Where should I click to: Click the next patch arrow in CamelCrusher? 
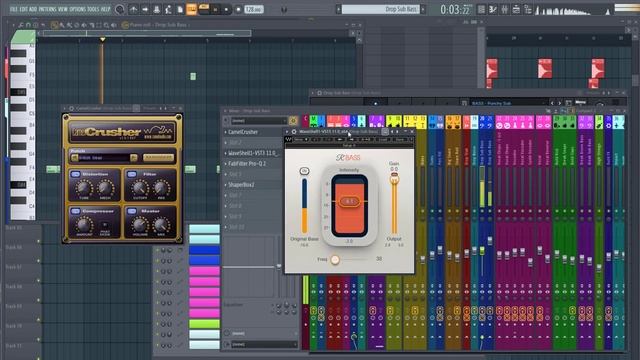133,158
